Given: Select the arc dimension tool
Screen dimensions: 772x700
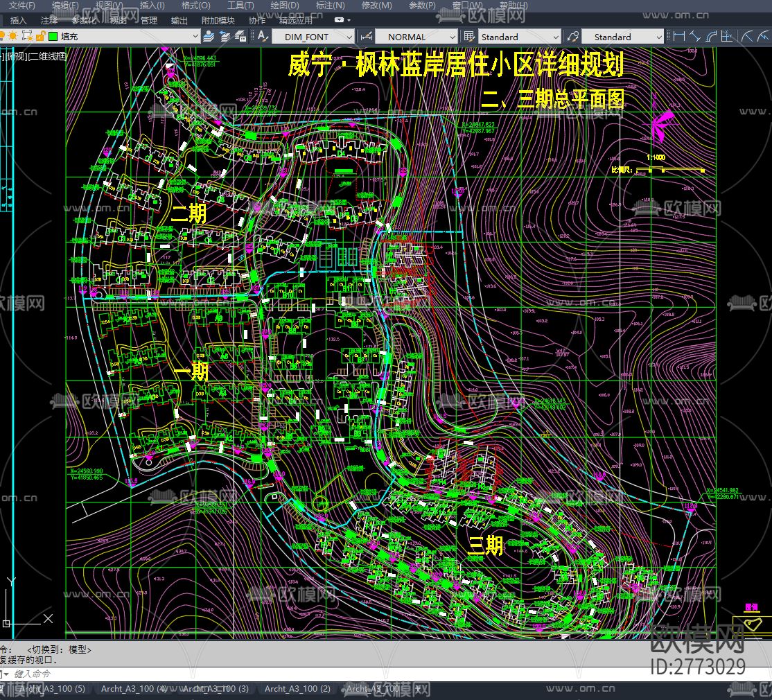Looking at the screenshot, I should click(710, 36).
